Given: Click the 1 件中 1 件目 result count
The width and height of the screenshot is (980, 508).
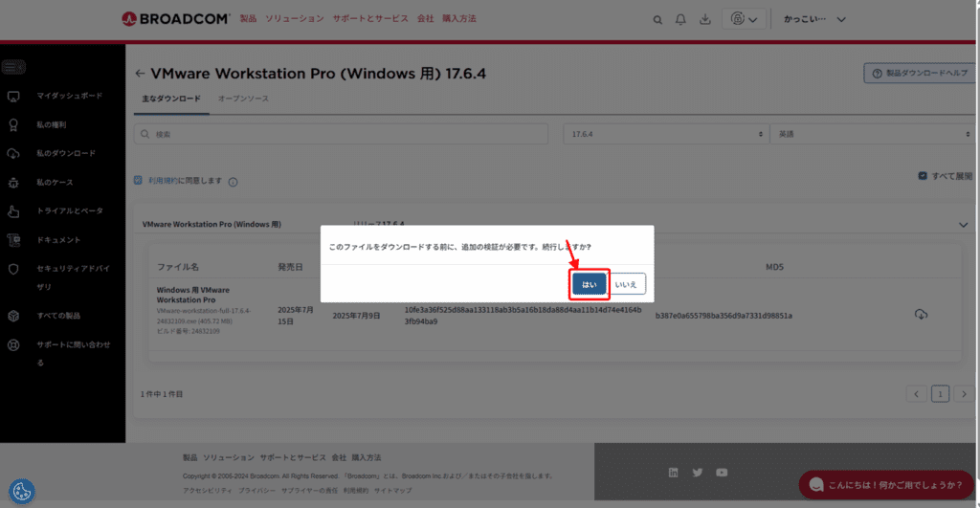Looking at the screenshot, I should click(x=162, y=394).
